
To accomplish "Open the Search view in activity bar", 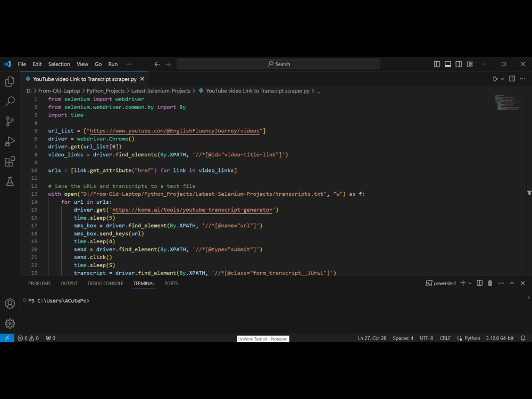I will pos(10,101).
